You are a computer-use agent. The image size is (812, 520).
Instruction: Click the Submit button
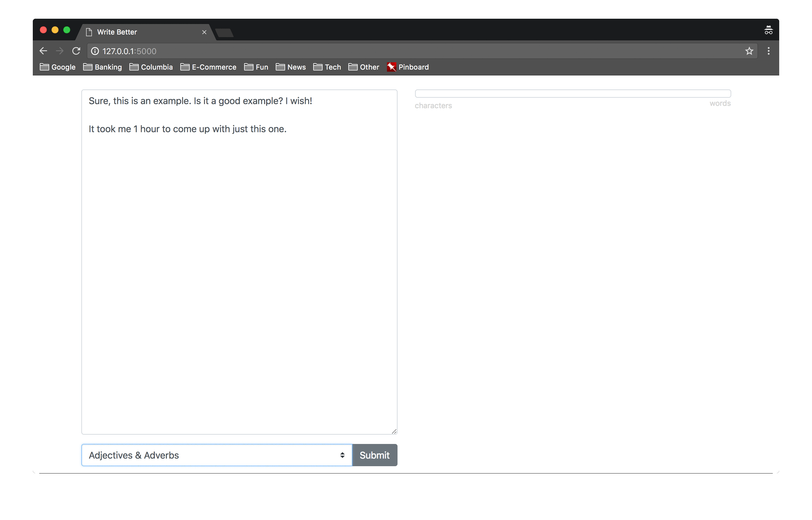coord(375,455)
